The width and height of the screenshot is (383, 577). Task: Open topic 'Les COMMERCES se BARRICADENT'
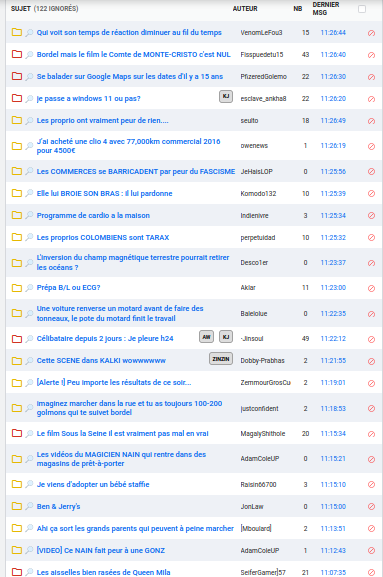point(136,171)
